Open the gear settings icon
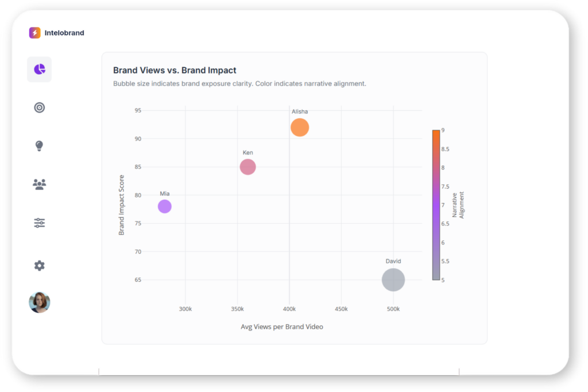This screenshot has width=588, height=392. click(x=39, y=266)
